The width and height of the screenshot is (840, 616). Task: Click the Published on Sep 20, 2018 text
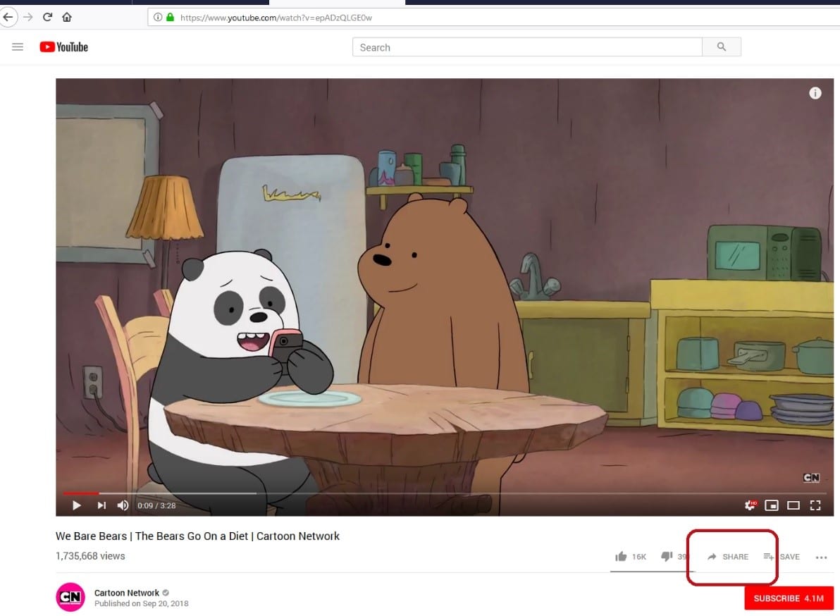tap(142, 603)
